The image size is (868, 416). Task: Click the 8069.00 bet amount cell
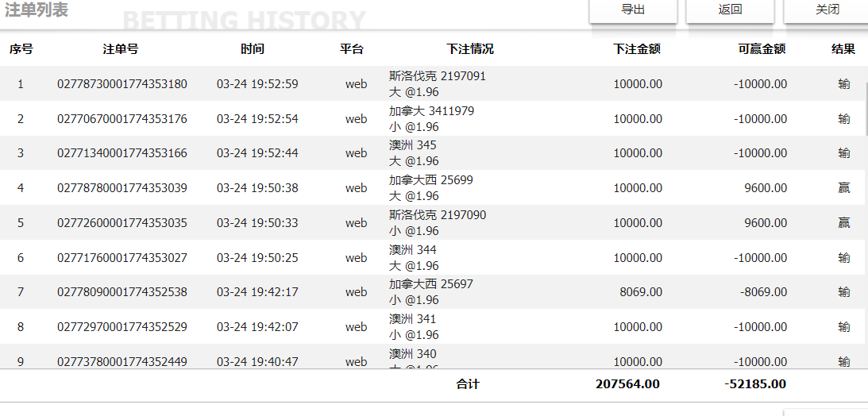click(640, 292)
